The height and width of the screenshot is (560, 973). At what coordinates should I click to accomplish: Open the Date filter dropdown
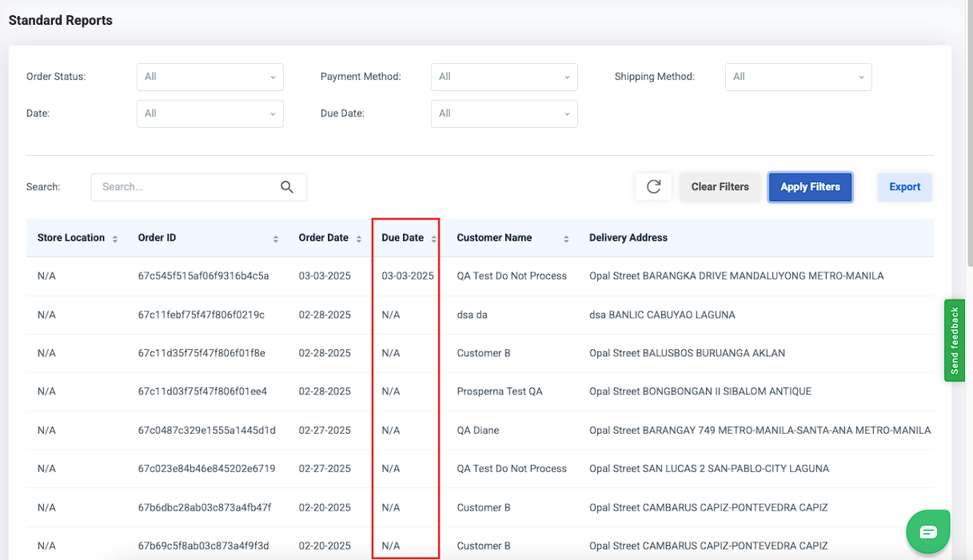click(x=210, y=113)
